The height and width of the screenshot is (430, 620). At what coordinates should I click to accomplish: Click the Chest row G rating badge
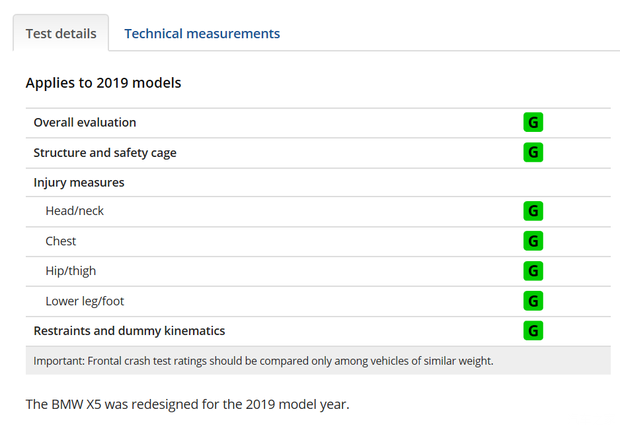coord(533,241)
